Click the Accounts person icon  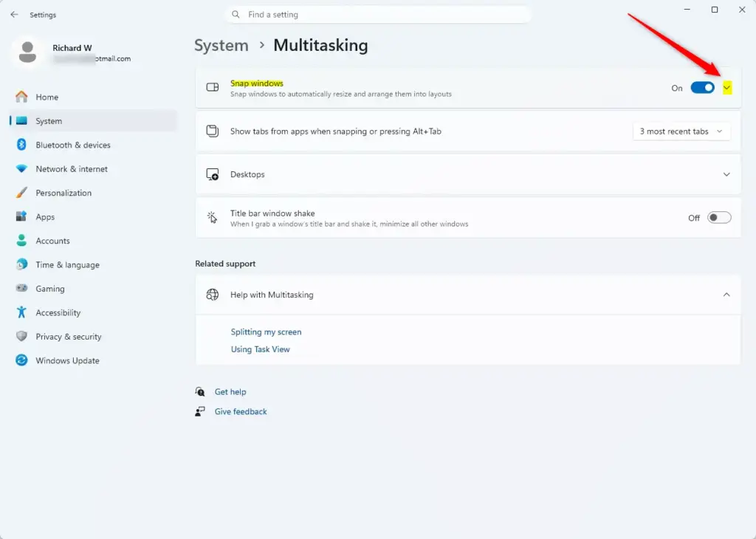pos(21,241)
